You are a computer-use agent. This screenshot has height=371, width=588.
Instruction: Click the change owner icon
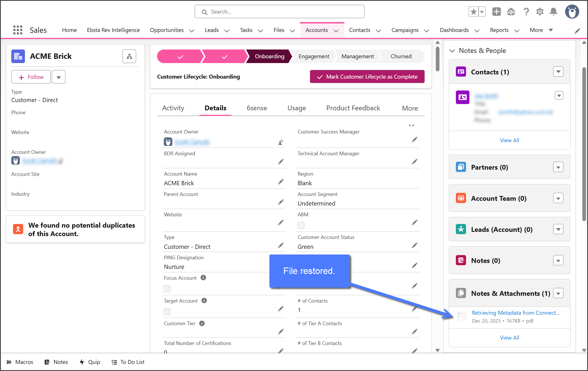pos(280,142)
